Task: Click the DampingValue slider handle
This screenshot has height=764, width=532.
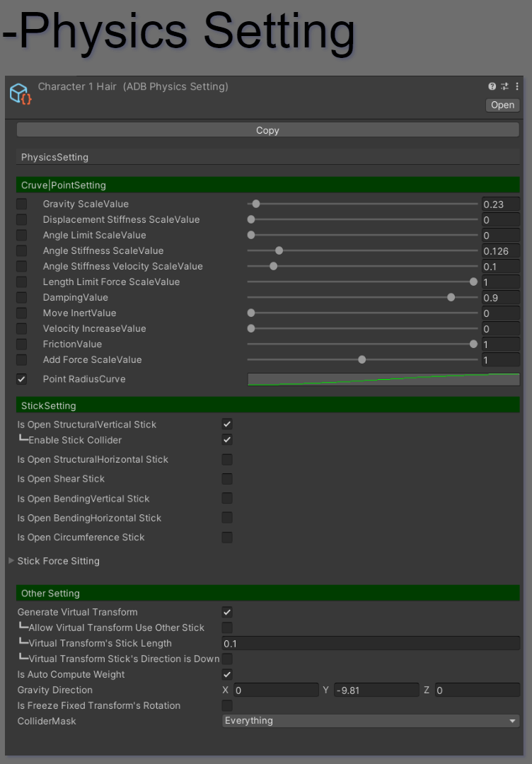Action: point(451,298)
